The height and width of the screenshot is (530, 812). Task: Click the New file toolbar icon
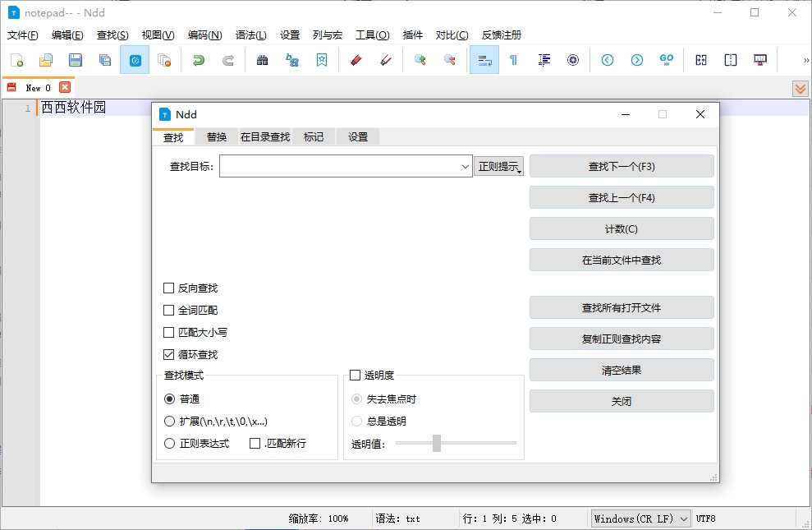[x=16, y=60]
